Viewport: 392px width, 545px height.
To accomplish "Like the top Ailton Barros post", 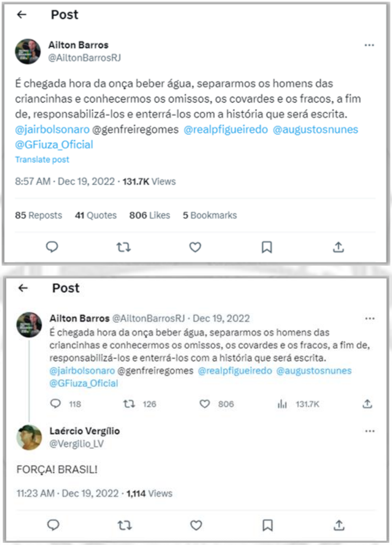I will tap(195, 247).
